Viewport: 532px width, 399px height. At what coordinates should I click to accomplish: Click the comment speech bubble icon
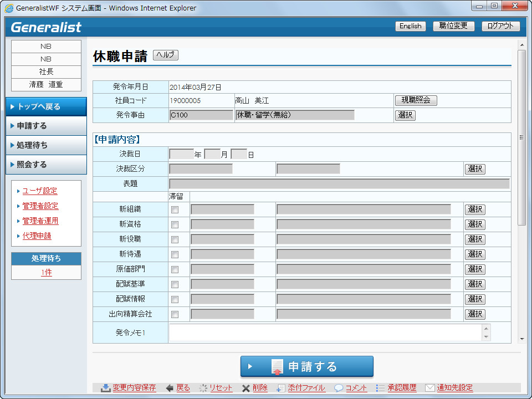[339, 388]
